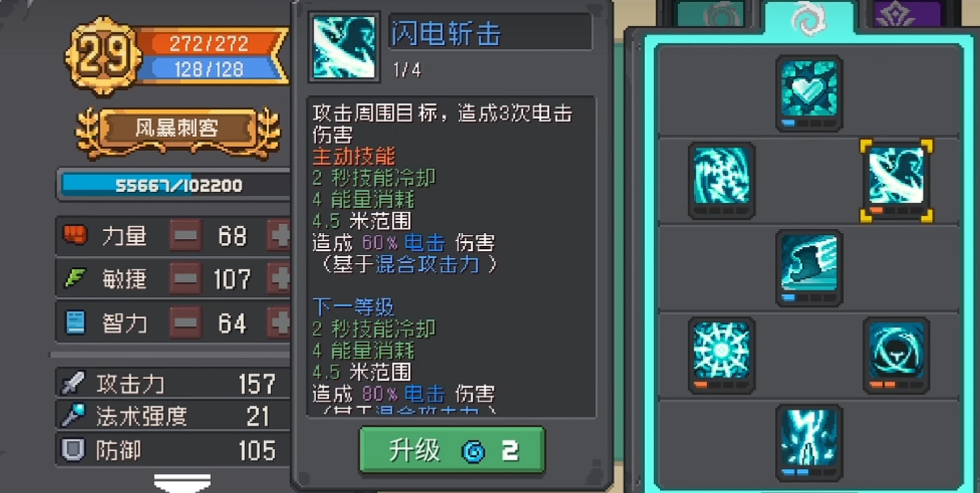Viewport: 980px width, 493px height.
Task: Increase 智力 stat with plus button
Action: (279, 323)
